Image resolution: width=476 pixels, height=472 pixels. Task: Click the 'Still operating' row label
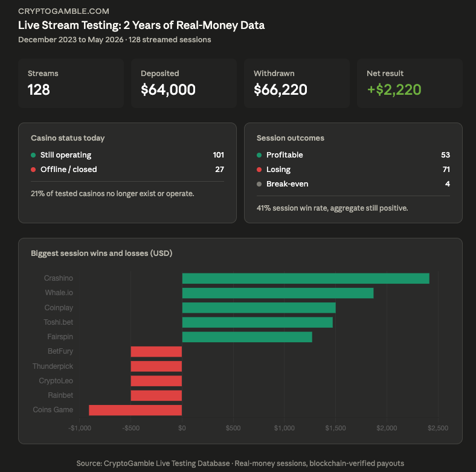(x=66, y=155)
